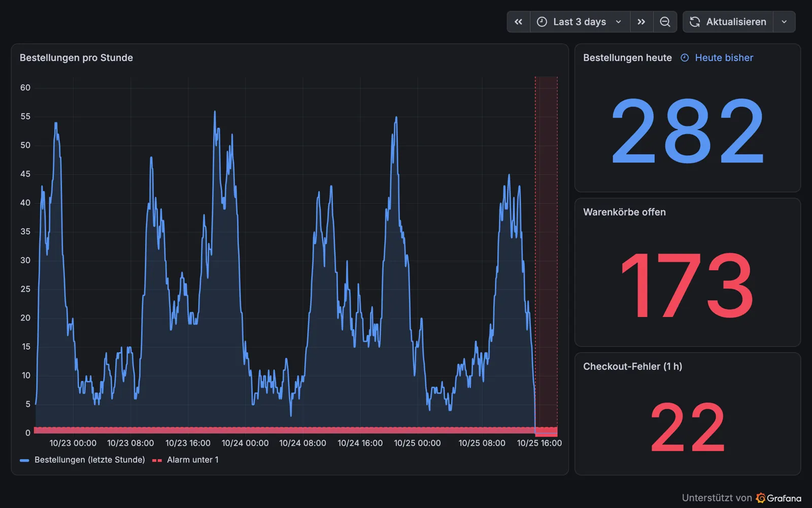The width and height of the screenshot is (812, 508).
Task: Click the red dashed Alarm legend swatch
Action: (x=157, y=460)
